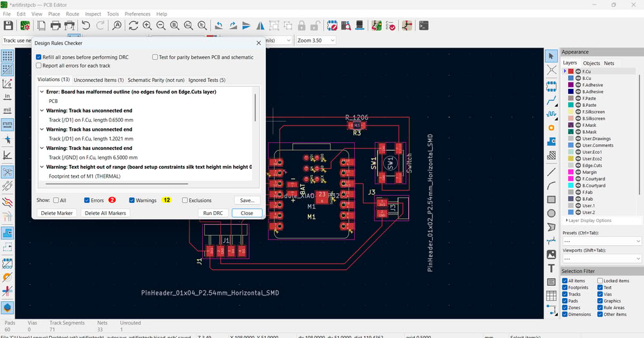Uncheck the Warnings filter checkbox
The width and height of the screenshot is (644, 338).
click(x=132, y=200)
